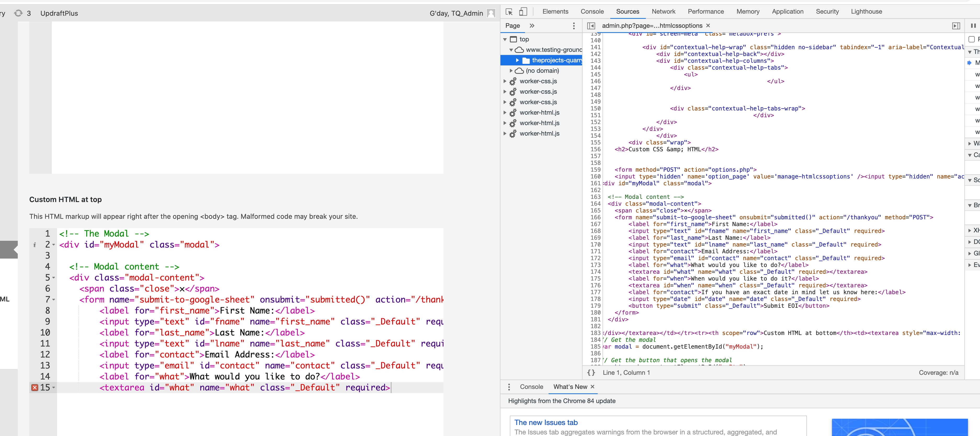The height and width of the screenshot is (436, 980).
Task: Pretty print source with braces icon
Action: 591,372
